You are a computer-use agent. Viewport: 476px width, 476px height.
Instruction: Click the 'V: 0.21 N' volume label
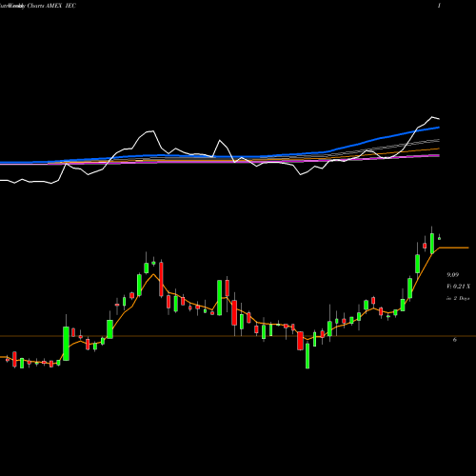pyautogui.click(x=458, y=287)
